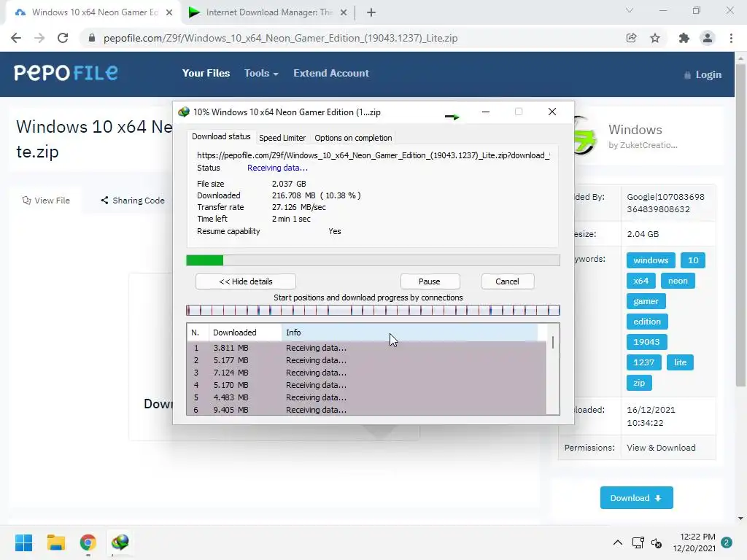Click the connections progress segment bar
Viewport: 747px width, 560px height.
[x=373, y=311]
